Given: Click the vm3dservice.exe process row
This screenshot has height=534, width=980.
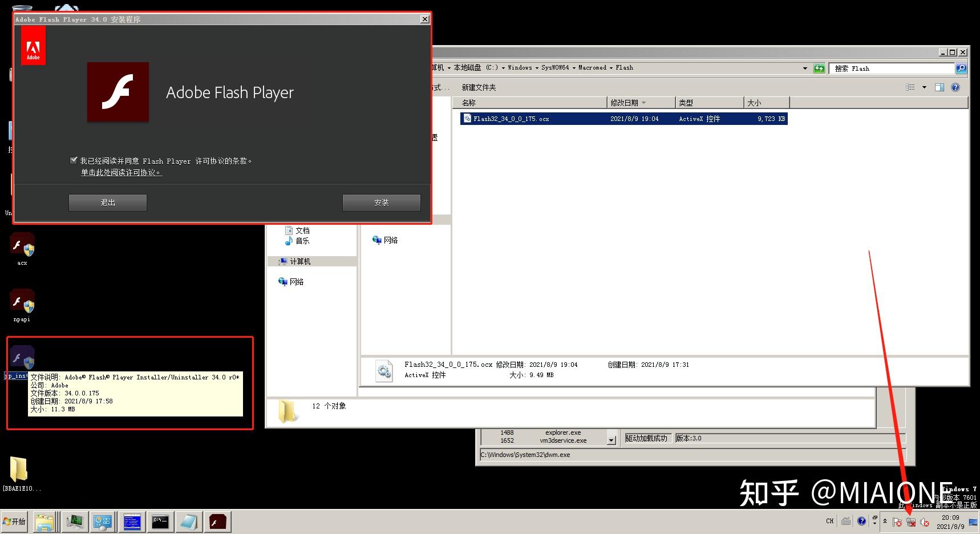Looking at the screenshot, I should click(x=544, y=440).
